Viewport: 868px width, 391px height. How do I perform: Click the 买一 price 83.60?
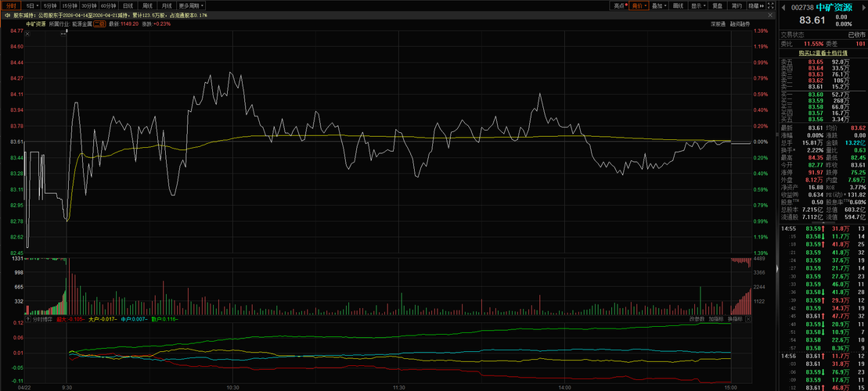[x=816, y=95]
